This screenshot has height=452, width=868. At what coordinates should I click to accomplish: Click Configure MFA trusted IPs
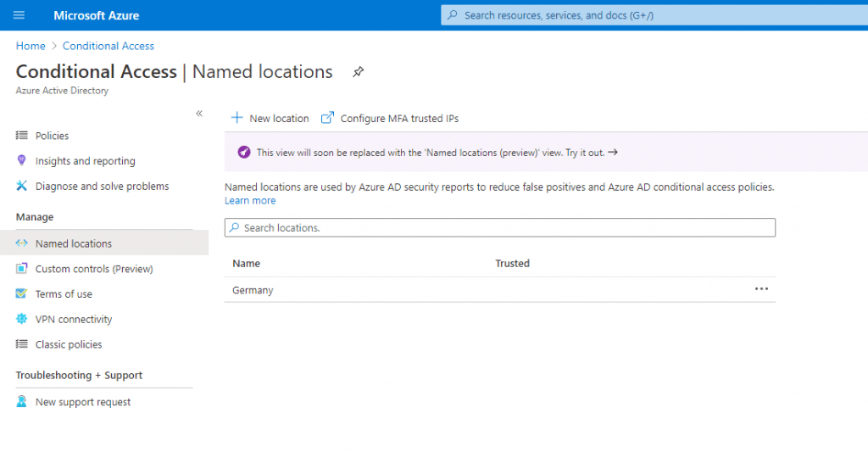pyautogui.click(x=390, y=118)
